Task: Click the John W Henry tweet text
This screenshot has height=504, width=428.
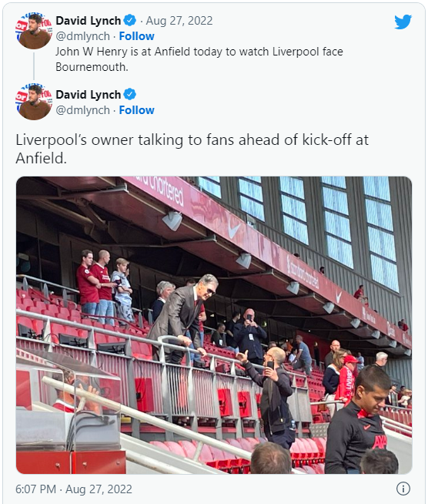Action: 199,59
